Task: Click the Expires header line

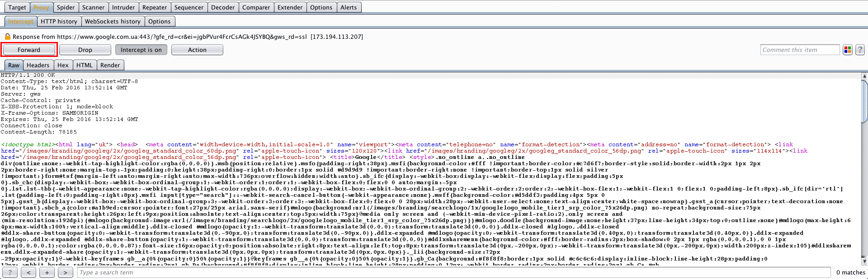Action: [x=69, y=119]
